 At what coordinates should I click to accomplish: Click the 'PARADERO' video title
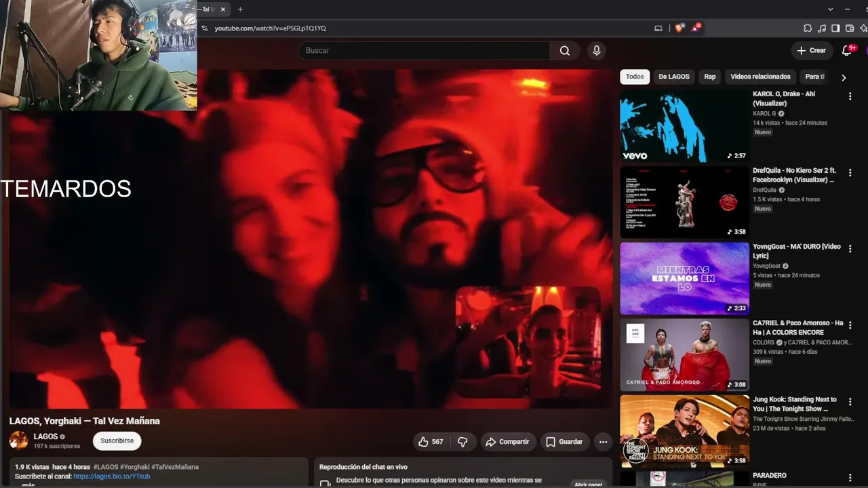(770, 476)
